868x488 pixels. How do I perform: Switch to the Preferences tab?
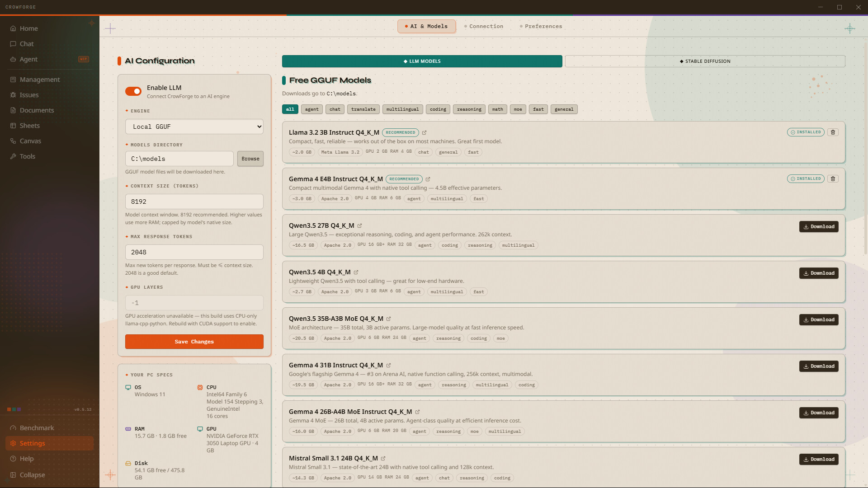pos(541,26)
